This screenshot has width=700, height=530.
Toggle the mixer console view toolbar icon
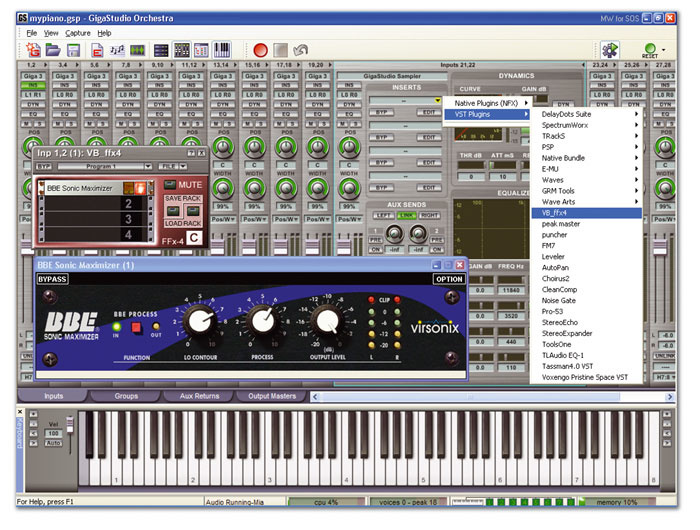181,50
